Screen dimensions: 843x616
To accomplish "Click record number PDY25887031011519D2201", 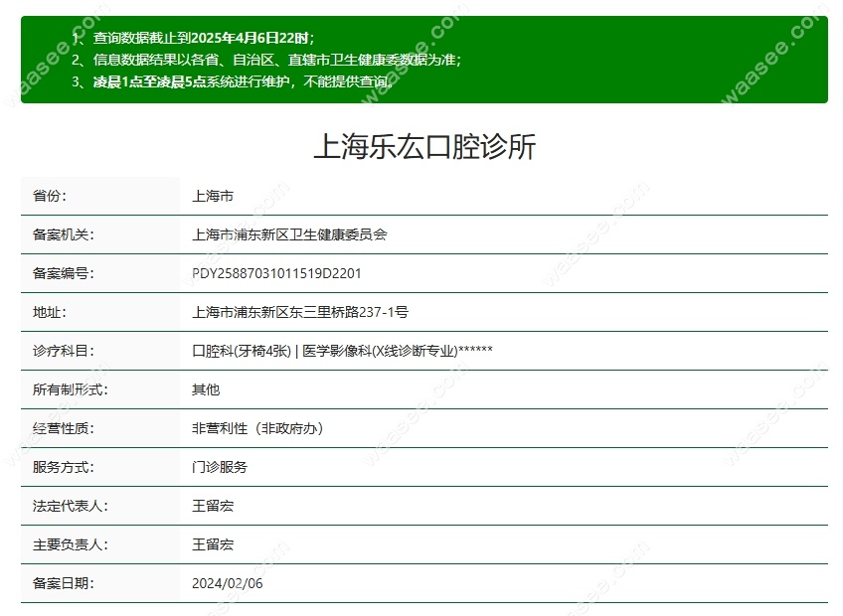I will click(276, 273).
